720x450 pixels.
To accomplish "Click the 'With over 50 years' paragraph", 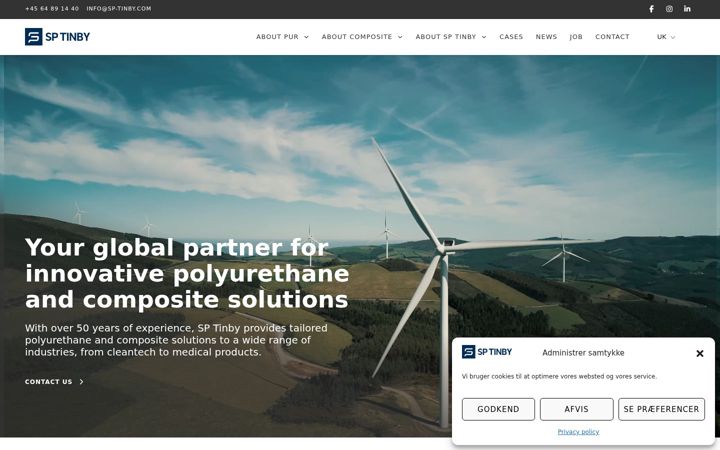I will point(176,340).
